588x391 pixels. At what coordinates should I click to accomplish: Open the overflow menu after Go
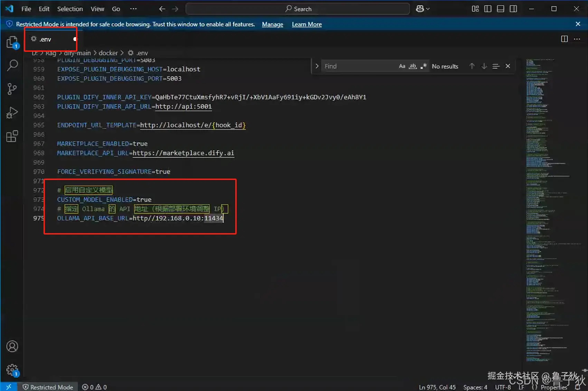(133, 9)
